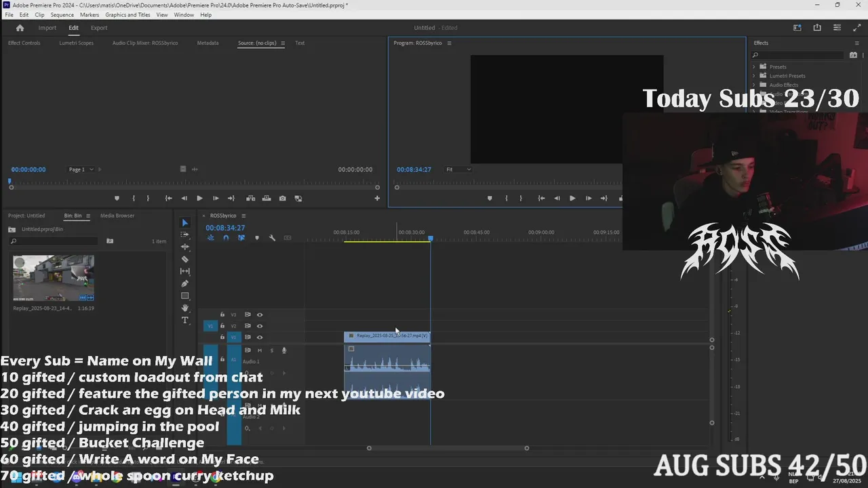Screen dimensions: 868x488
Task: Select the Ripple Edit tool
Action: coord(185,247)
